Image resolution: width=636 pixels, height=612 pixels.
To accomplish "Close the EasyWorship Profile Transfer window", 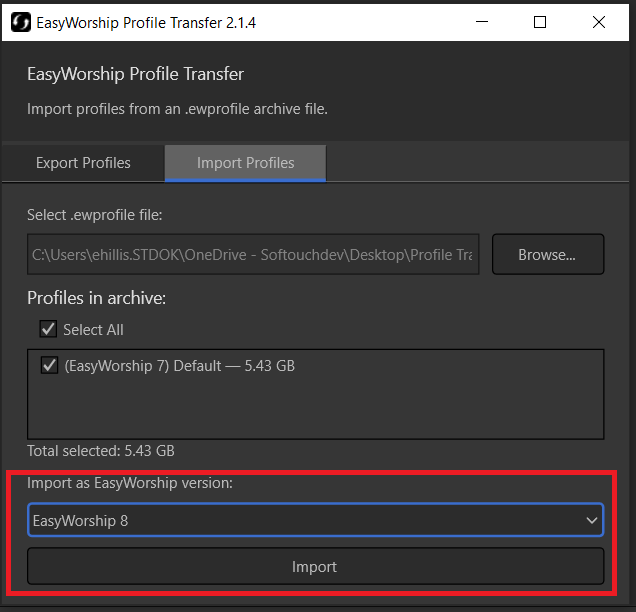I will point(599,22).
